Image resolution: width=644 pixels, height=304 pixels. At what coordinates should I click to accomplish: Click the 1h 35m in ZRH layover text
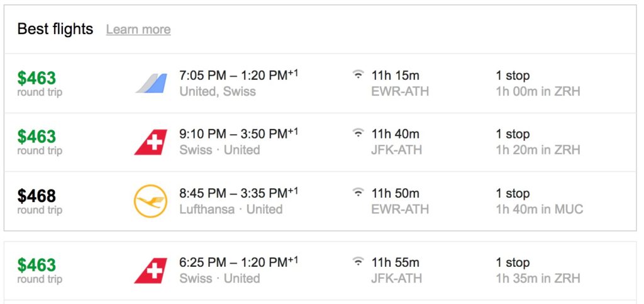tap(538, 278)
